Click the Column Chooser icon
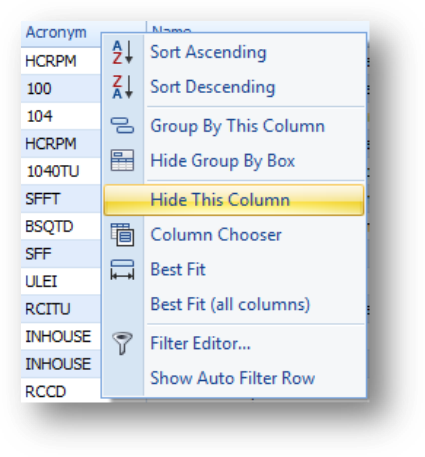 tap(122, 235)
